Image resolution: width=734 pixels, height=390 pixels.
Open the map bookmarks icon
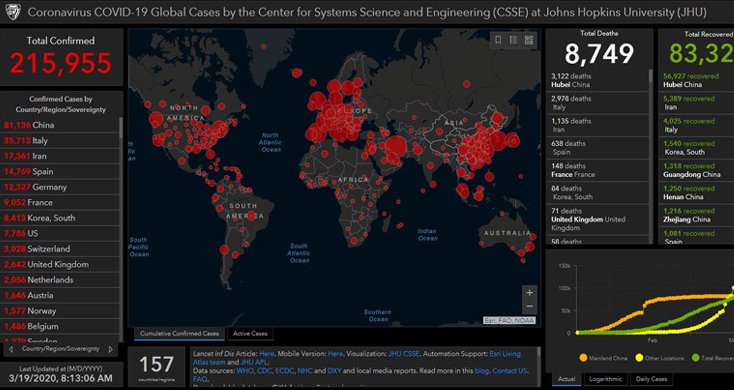point(498,40)
